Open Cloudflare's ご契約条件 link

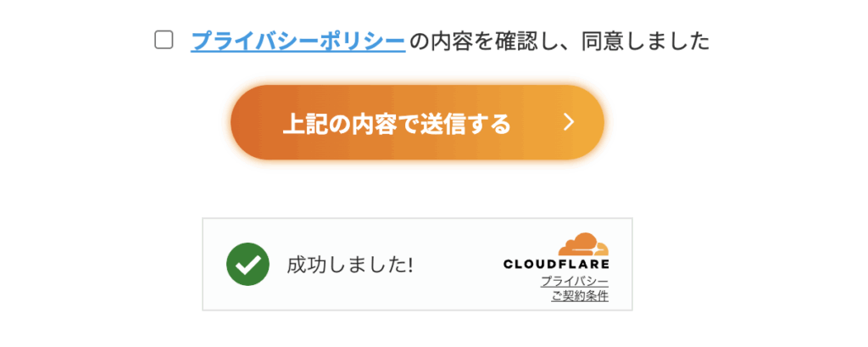pos(580,296)
